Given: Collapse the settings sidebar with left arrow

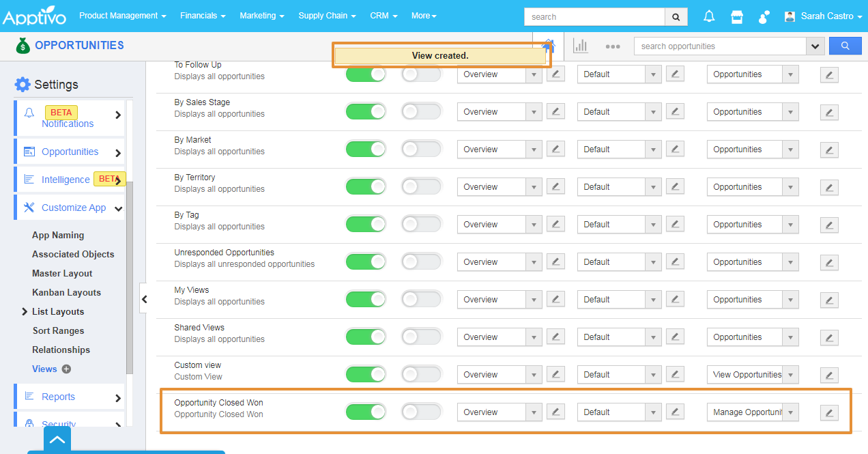Looking at the screenshot, I should (144, 298).
